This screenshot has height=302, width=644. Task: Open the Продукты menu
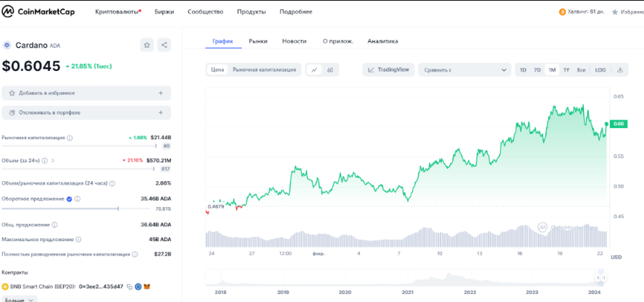[251, 12]
